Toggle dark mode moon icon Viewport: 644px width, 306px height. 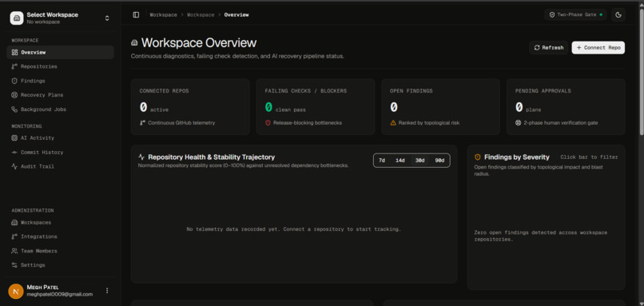(x=618, y=15)
